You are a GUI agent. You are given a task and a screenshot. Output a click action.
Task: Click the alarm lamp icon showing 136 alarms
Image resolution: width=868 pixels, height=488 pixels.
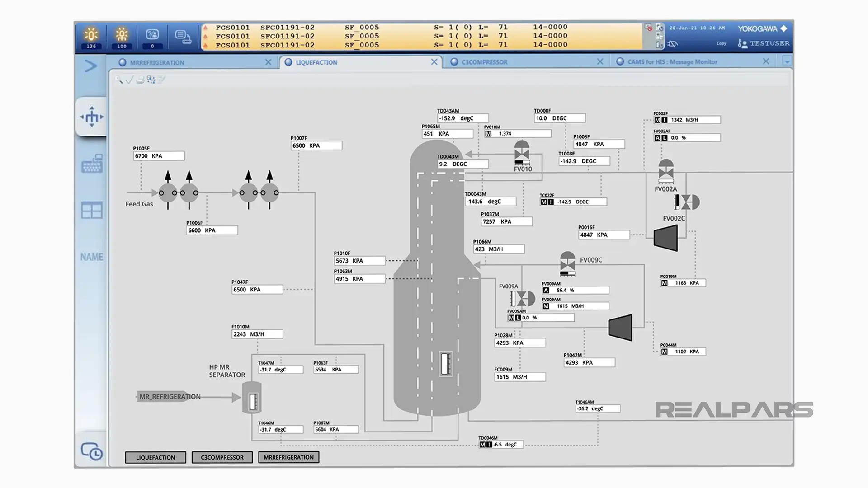coord(91,34)
